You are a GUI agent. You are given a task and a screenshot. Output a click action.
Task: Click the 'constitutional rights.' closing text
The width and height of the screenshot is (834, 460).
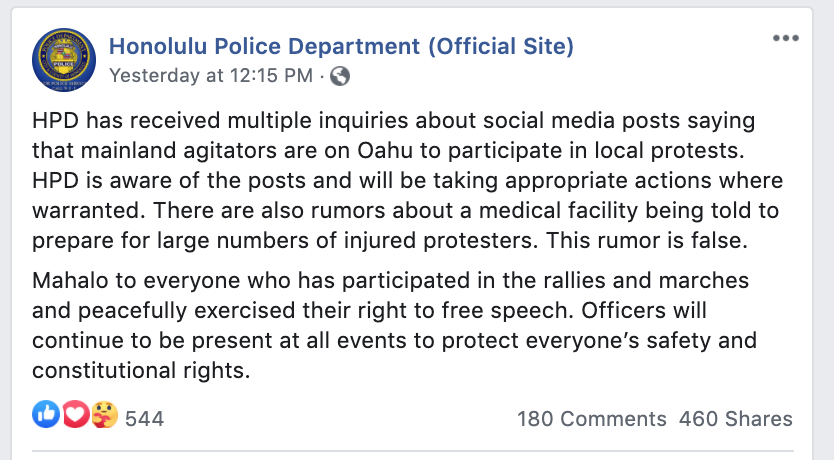(x=141, y=371)
